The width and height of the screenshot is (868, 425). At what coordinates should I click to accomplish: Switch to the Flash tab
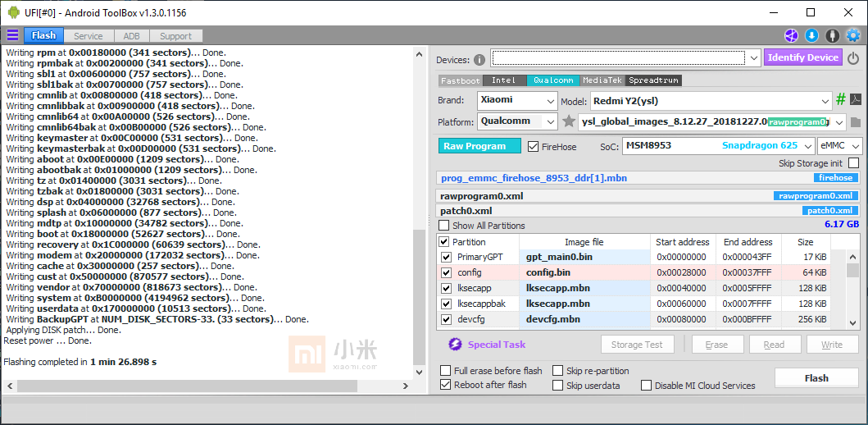pyautogui.click(x=43, y=35)
